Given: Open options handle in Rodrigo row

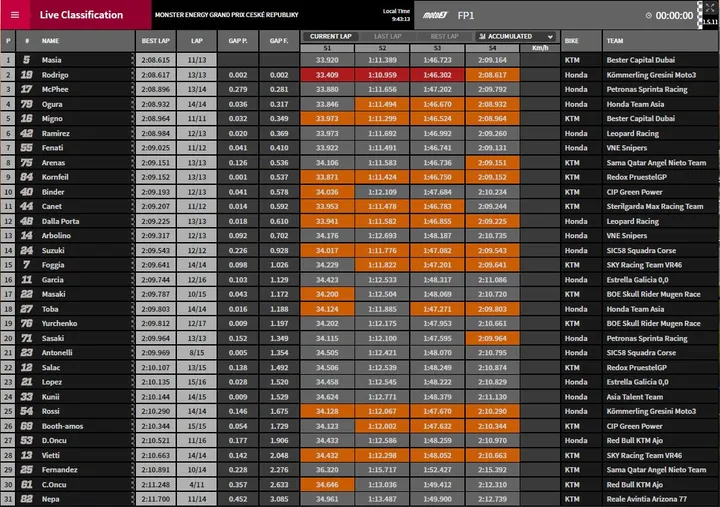Looking at the screenshot, I should pyautogui.click(x=133, y=75).
